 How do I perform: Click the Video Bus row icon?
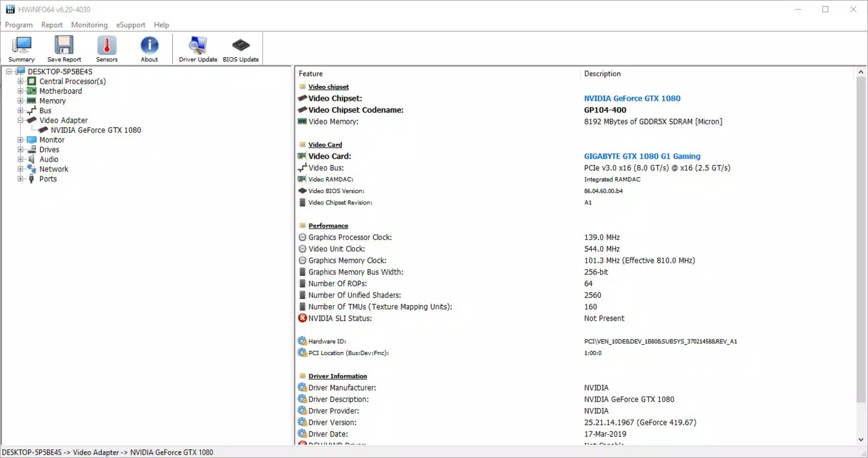(x=303, y=168)
